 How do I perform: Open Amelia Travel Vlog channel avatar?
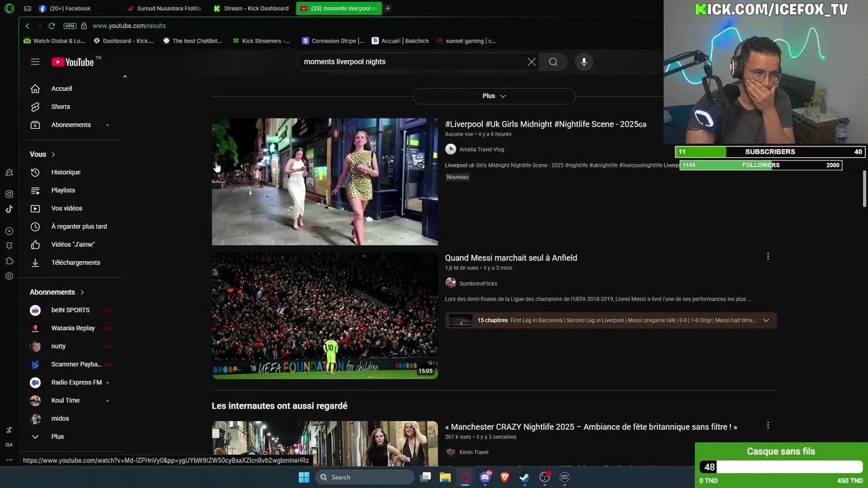[450, 149]
